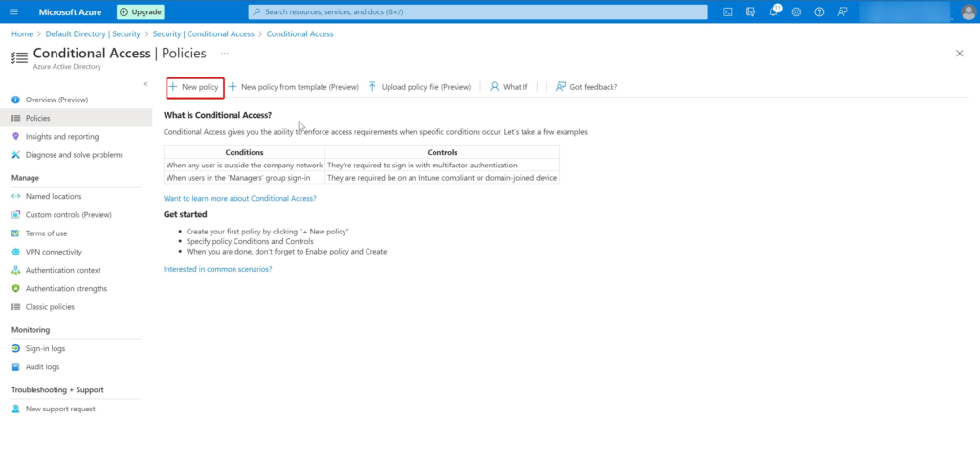
Task: Click the What If person icon
Action: (x=495, y=87)
